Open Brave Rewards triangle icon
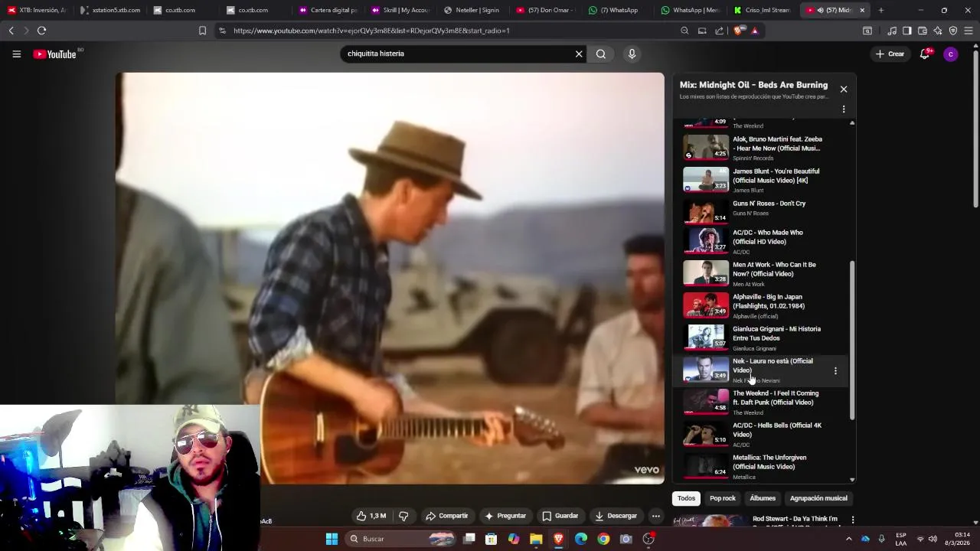 (x=755, y=31)
